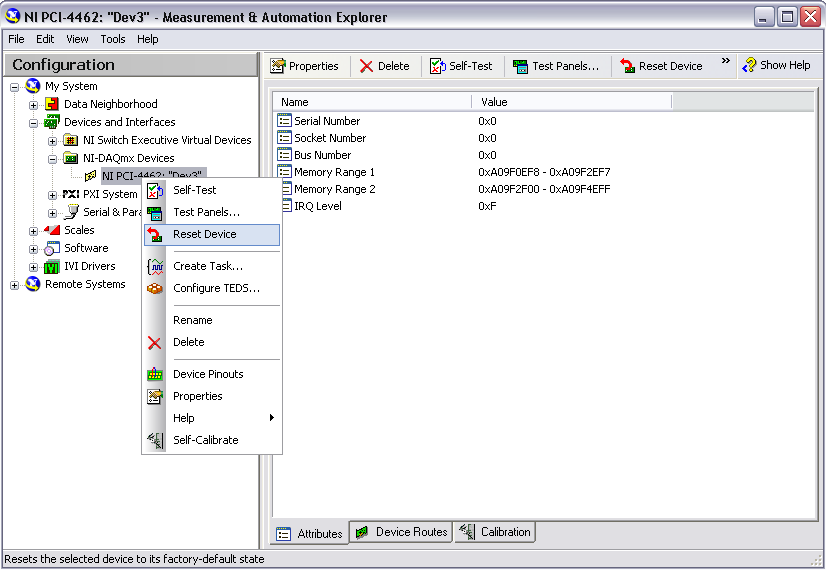
Task: Choose Reset Device in the context menu
Action: (x=212, y=234)
